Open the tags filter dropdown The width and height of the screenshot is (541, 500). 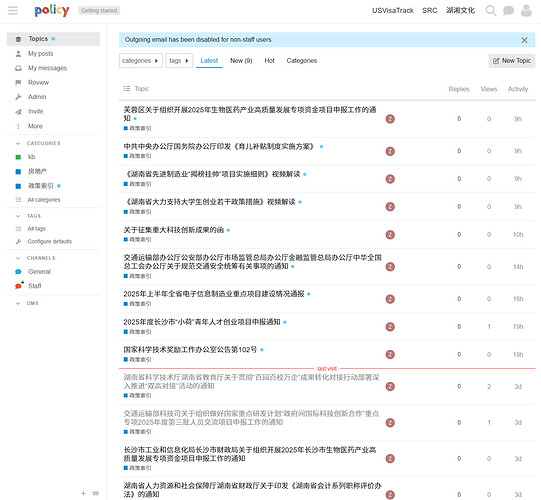[179, 61]
